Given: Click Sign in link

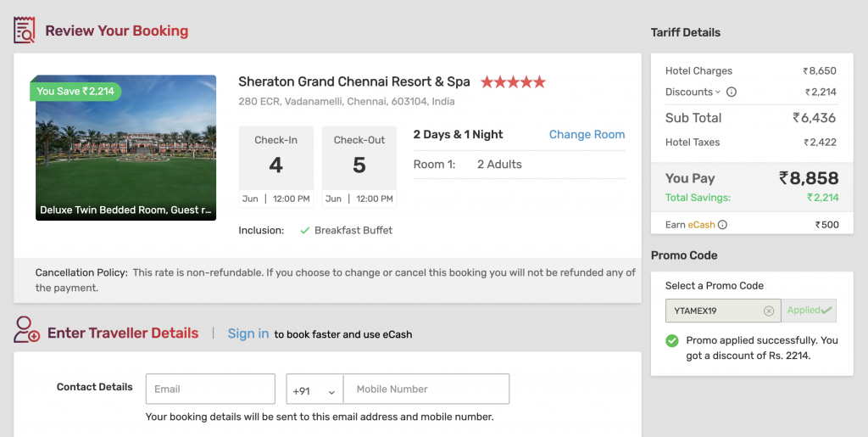Looking at the screenshot, I should (248, 333).
